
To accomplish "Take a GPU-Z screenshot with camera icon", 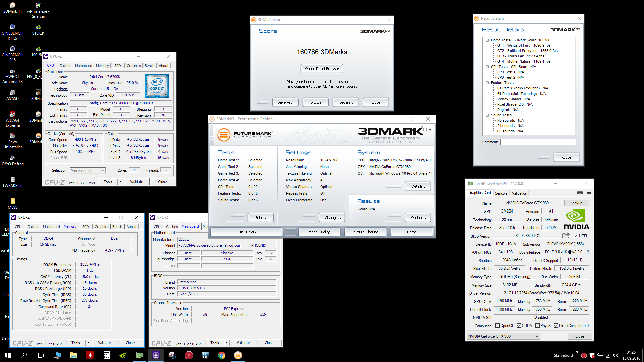I will (x=580, y=193).
